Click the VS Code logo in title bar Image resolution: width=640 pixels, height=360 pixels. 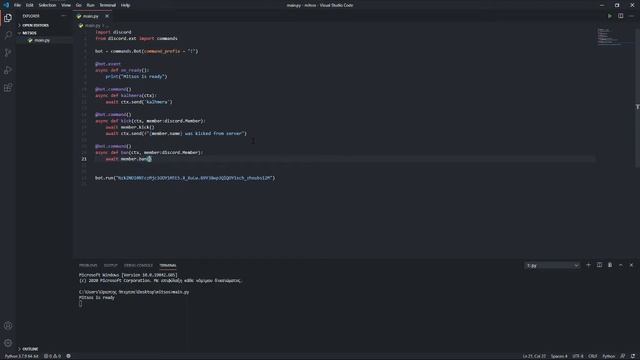[x=6, y=5]
